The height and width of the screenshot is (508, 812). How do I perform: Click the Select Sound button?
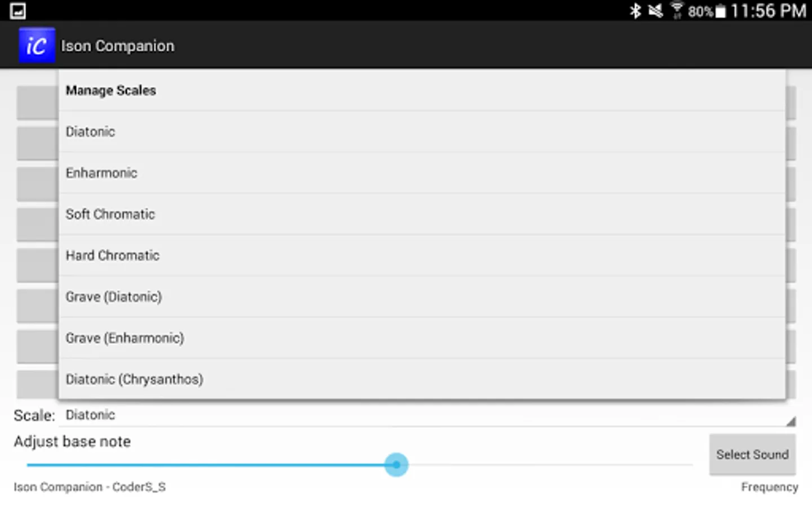[x=752, y=454]
